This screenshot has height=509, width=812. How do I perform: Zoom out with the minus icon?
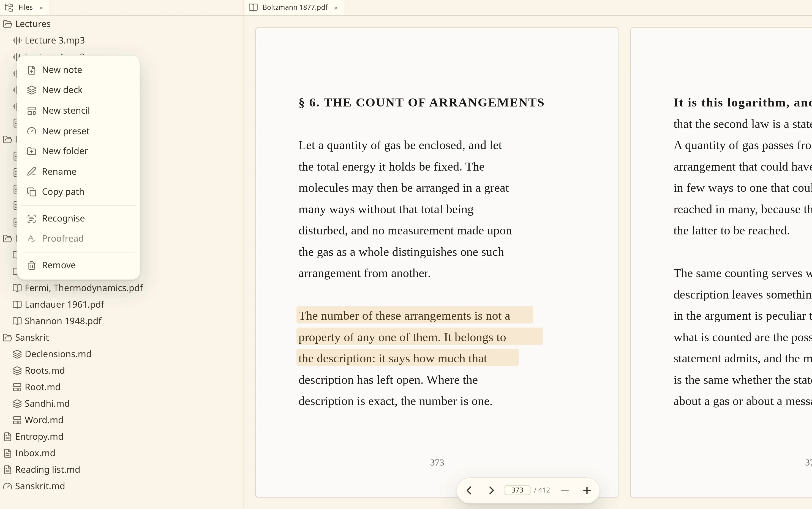565,491
